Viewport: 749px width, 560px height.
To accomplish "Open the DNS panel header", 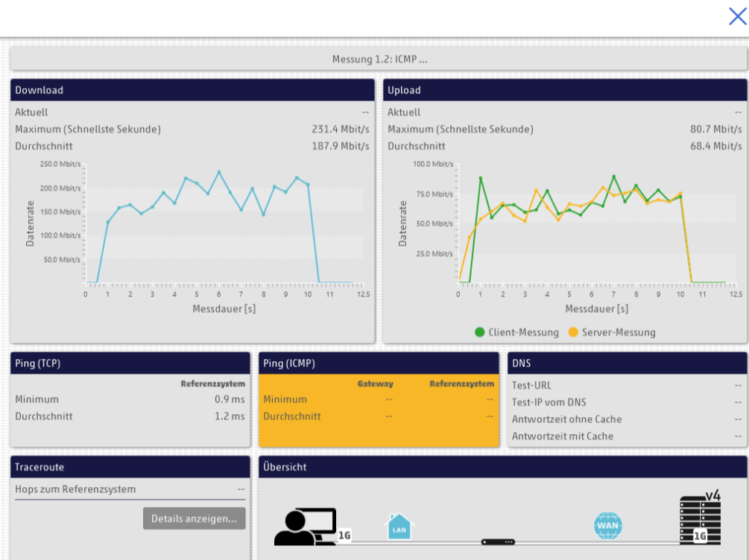I will coord(627,363).
